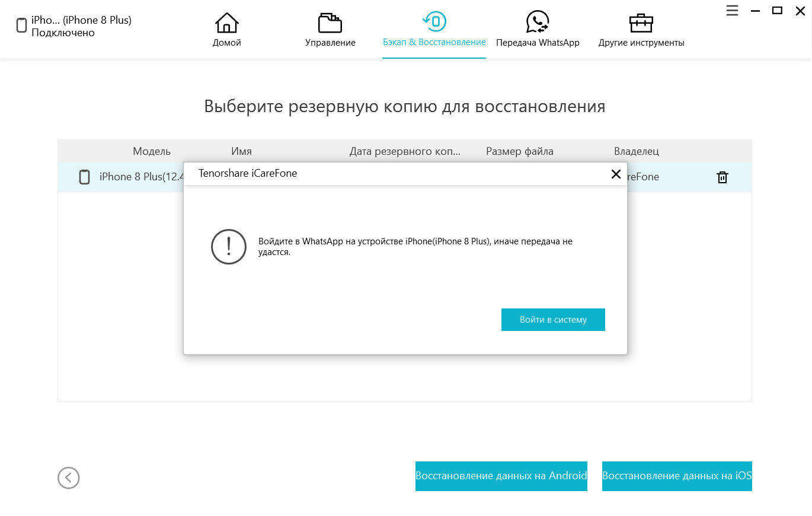Switch to the Управление tab label

[x=330, y=43]
